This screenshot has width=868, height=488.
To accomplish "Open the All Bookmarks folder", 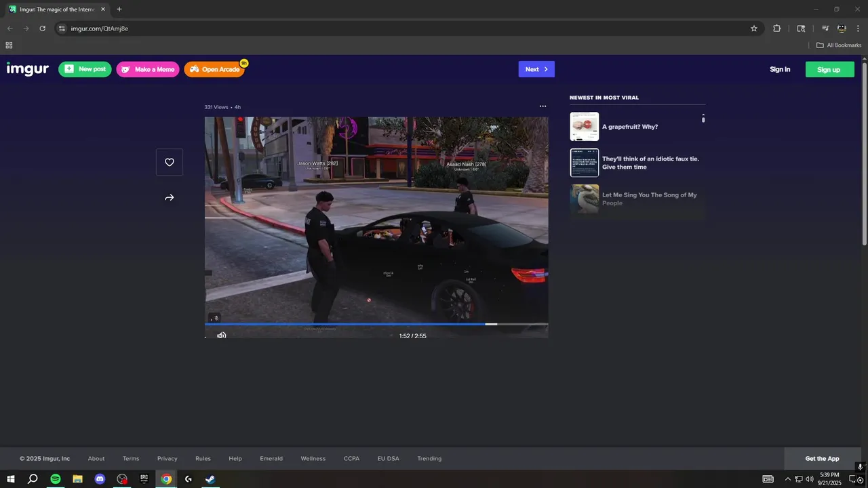I will [839, 45].
